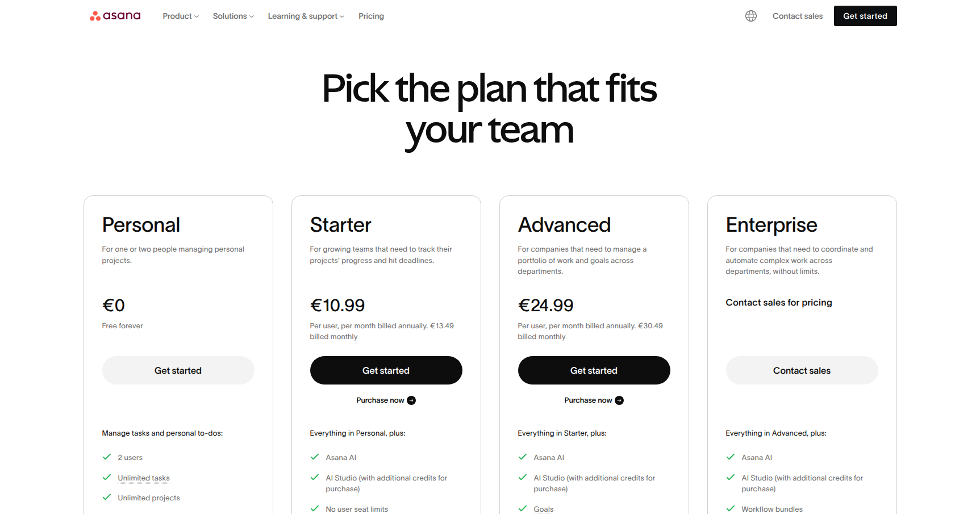The width and height of the screenshot is (980, 514).
Task: Expand the Solutions dropdown menu
Action: tap(233, 16)
